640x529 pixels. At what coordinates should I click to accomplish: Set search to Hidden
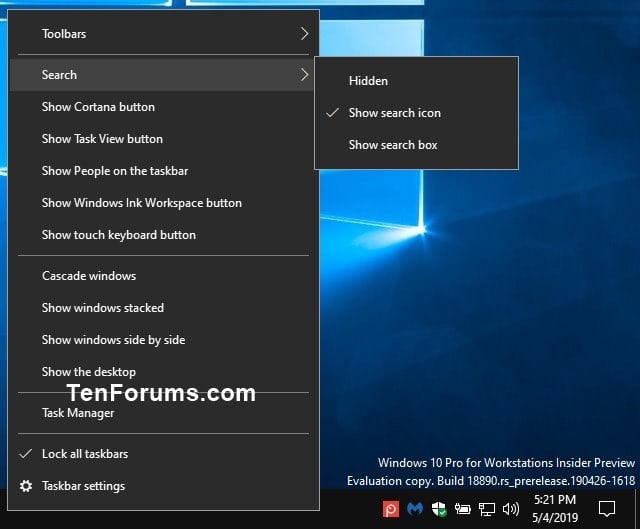tap(417, 81)
